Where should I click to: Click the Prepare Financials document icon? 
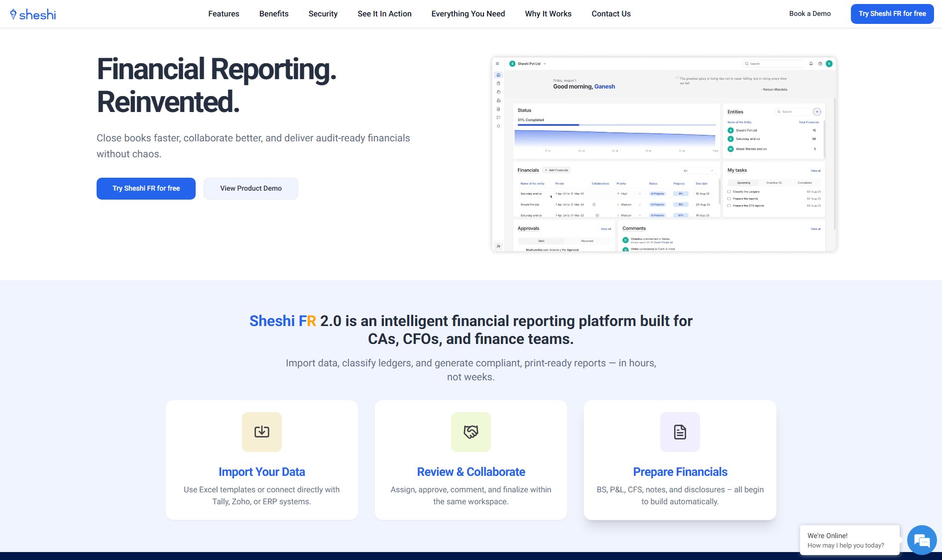(680, 432)
